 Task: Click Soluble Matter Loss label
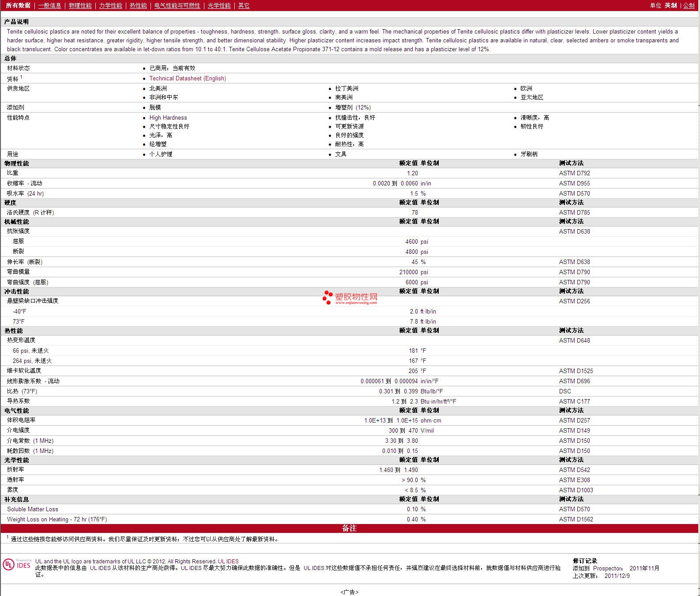click(33, 509)
